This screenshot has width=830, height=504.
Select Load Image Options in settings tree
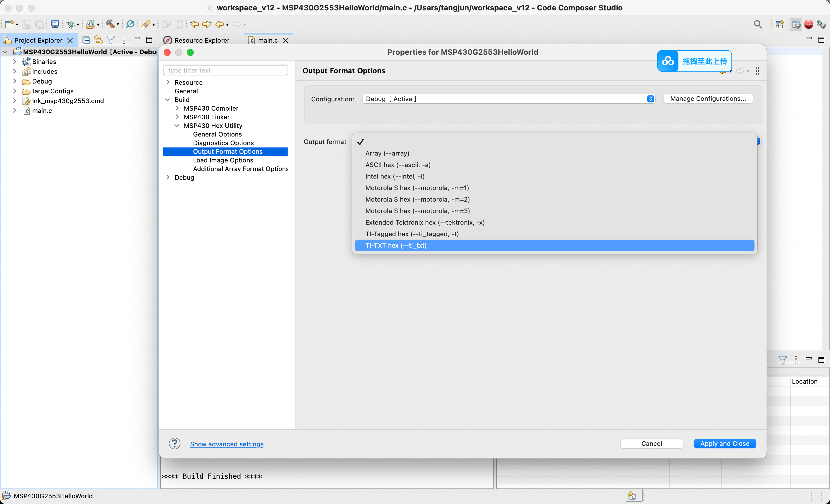click(223, 160)
